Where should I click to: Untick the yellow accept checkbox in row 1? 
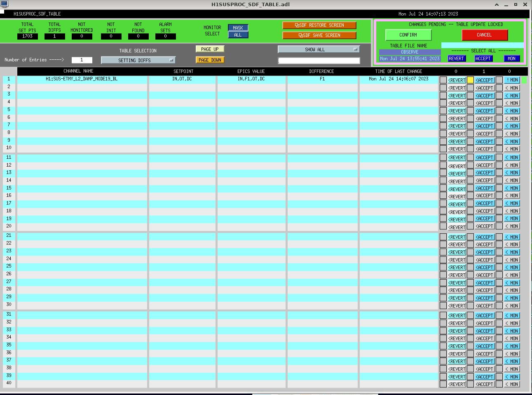470,80
